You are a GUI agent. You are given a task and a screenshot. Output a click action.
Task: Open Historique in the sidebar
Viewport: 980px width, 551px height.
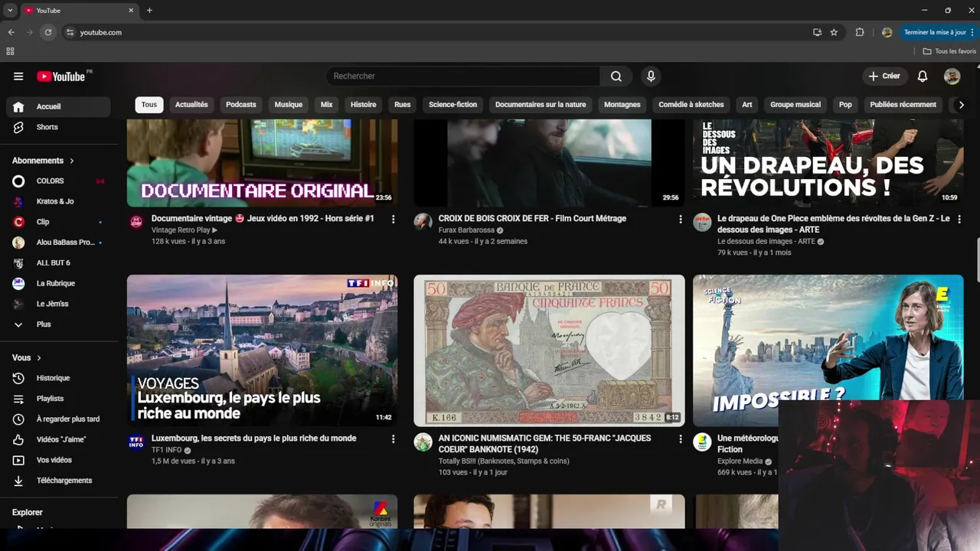(58, 378)
